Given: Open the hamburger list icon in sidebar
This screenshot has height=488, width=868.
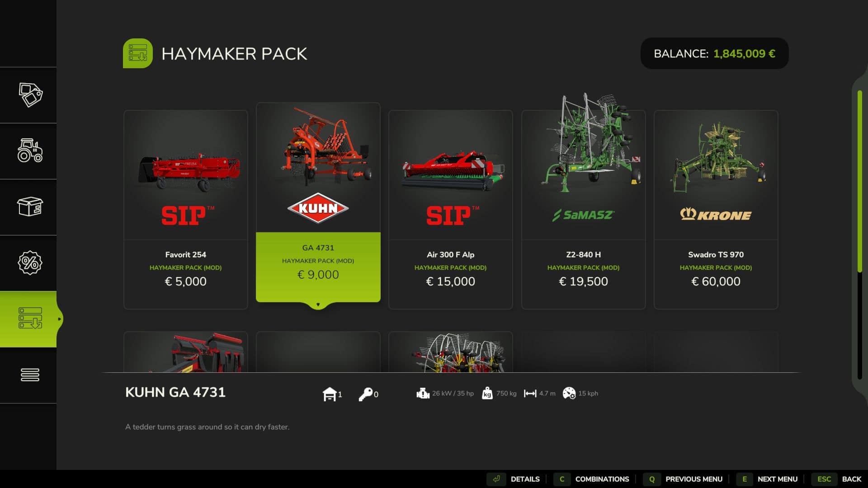Looking at the screenshot, I should tap(30, 375).
